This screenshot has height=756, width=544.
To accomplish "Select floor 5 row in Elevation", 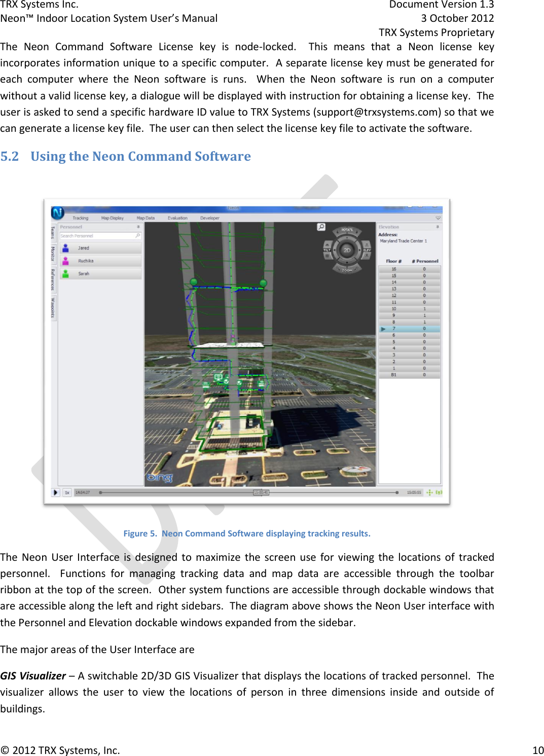I will pos(410,342).
